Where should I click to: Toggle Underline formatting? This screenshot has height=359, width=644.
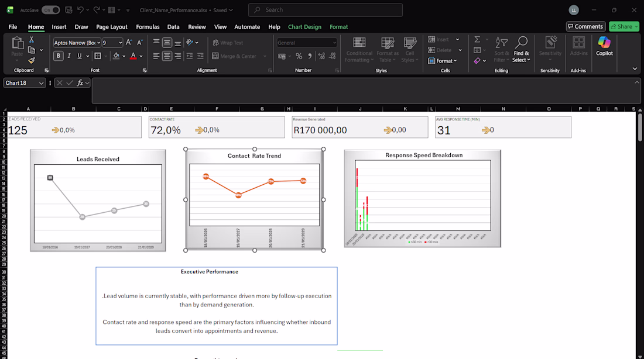coord(79,56)
